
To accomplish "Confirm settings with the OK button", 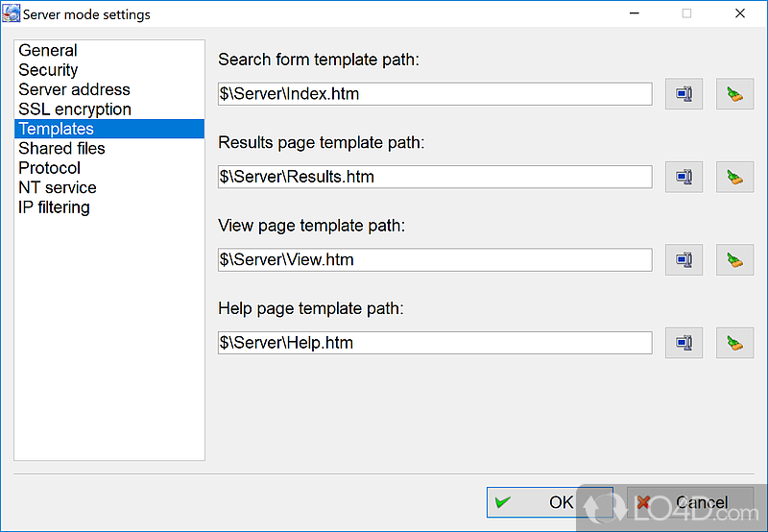I will [549, 502].
